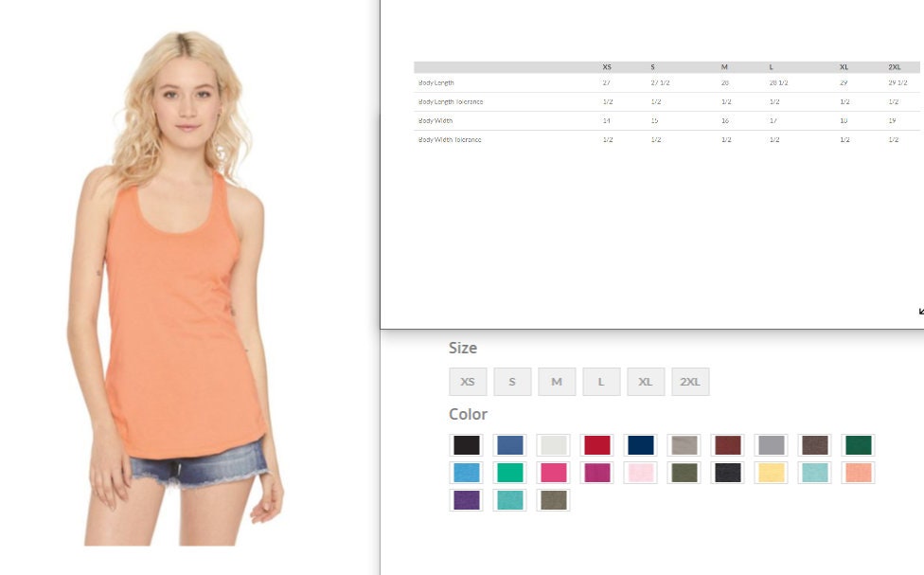Pick the black color swatch
Screen dimensions: 924x575
point(467,445)
